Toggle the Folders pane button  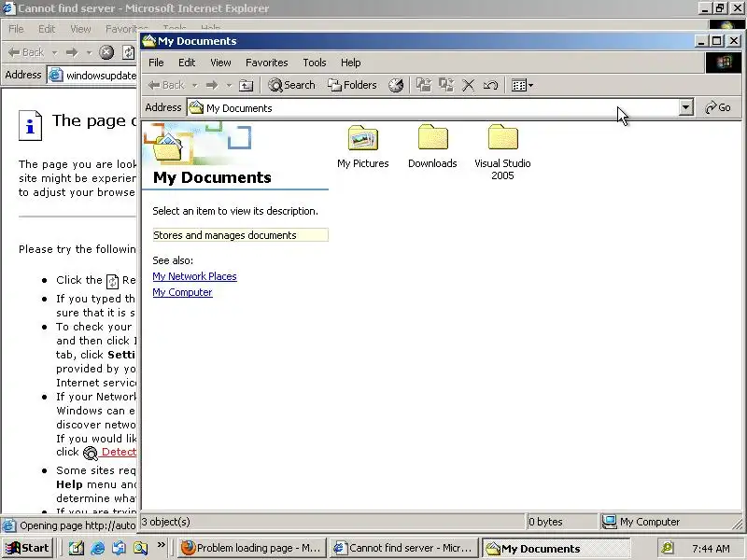pyautogui.click(x=353, y=85)
